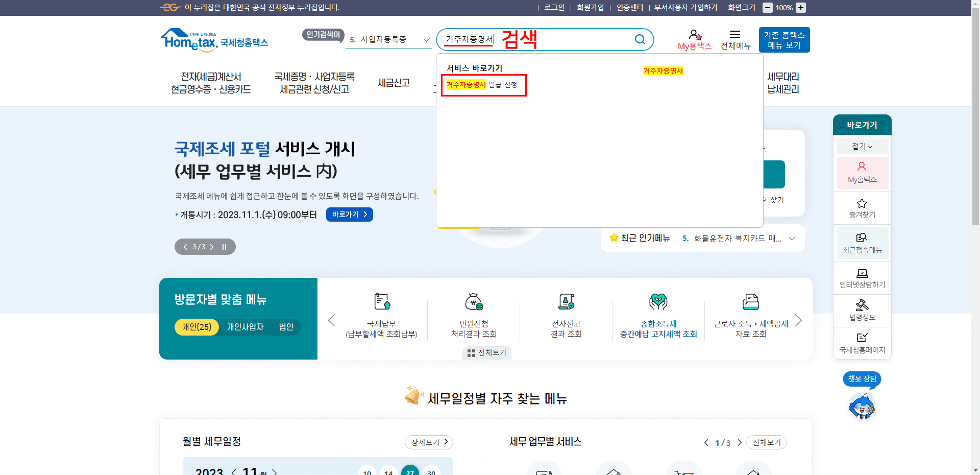This screenshot has height=475, width=980.
Task: Select 거주자증명서 발급 신청 suggestion
Action: [482, 85]
